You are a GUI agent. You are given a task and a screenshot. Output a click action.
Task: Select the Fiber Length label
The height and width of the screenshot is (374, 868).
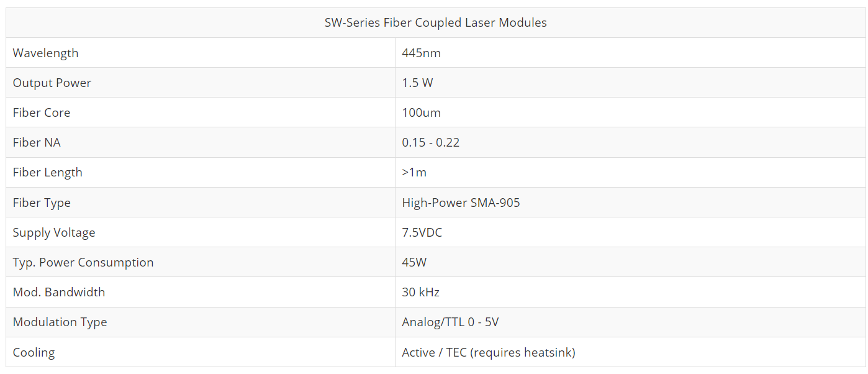click(x=47, y=172)
